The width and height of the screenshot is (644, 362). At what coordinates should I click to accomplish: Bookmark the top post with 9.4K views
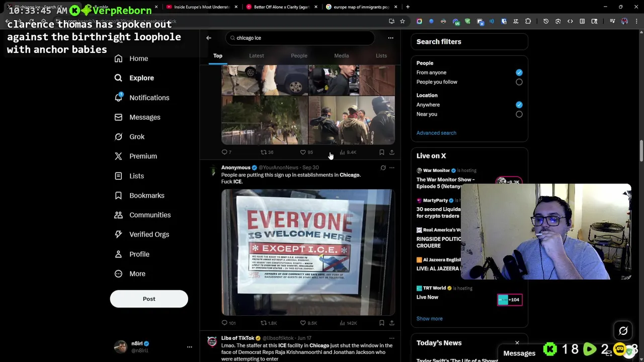point(382,152)
